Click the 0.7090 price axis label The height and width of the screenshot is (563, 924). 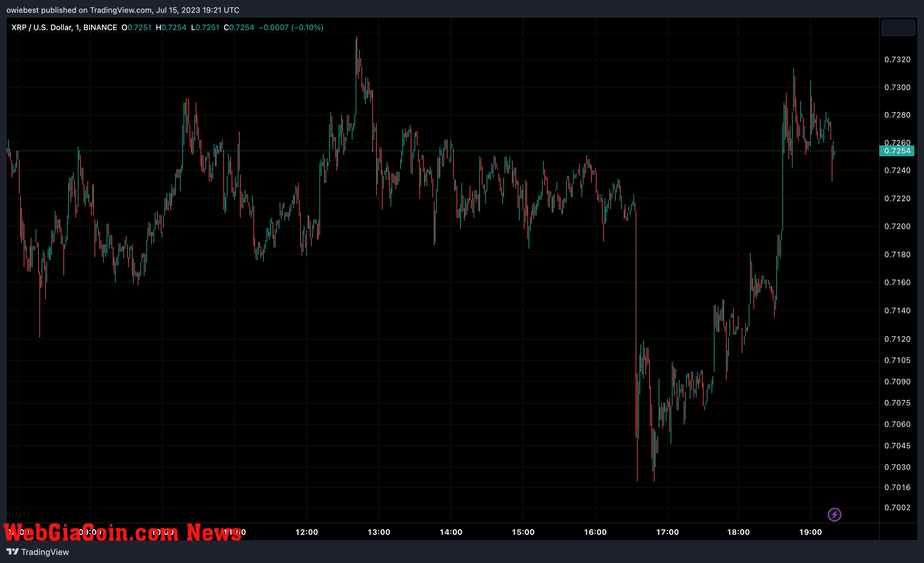(897, 382)
